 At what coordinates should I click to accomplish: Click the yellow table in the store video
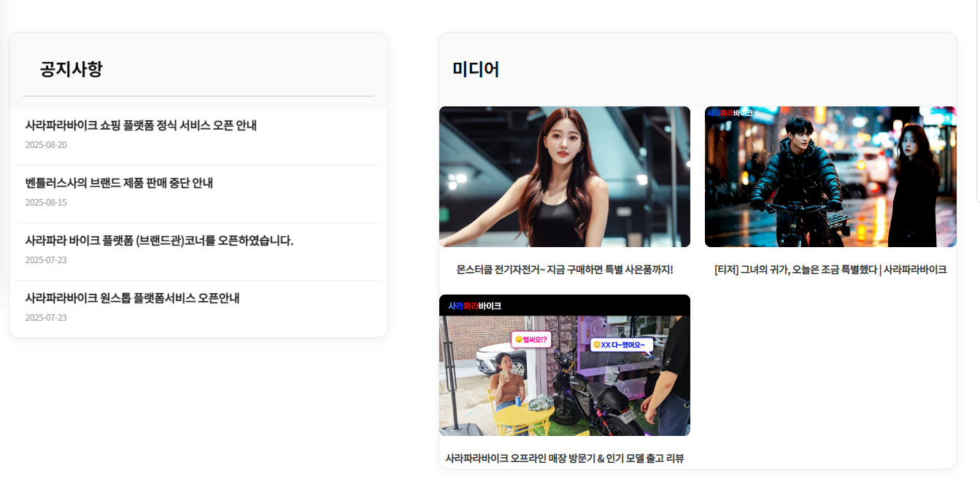pyautogui.click(x=522, y=421)
